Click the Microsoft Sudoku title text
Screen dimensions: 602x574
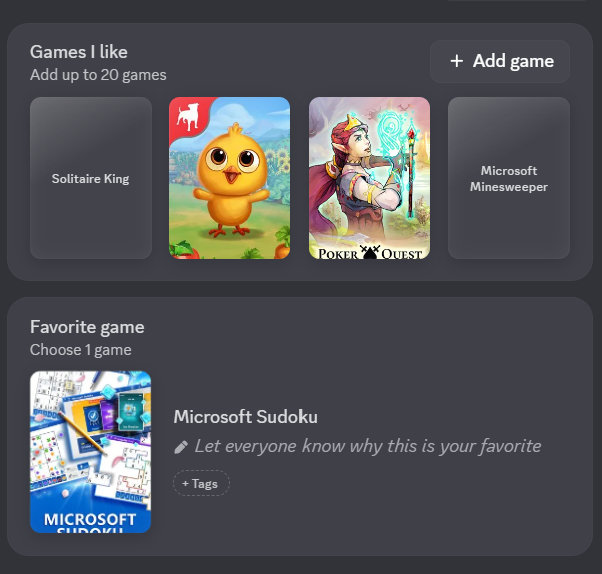246,417
